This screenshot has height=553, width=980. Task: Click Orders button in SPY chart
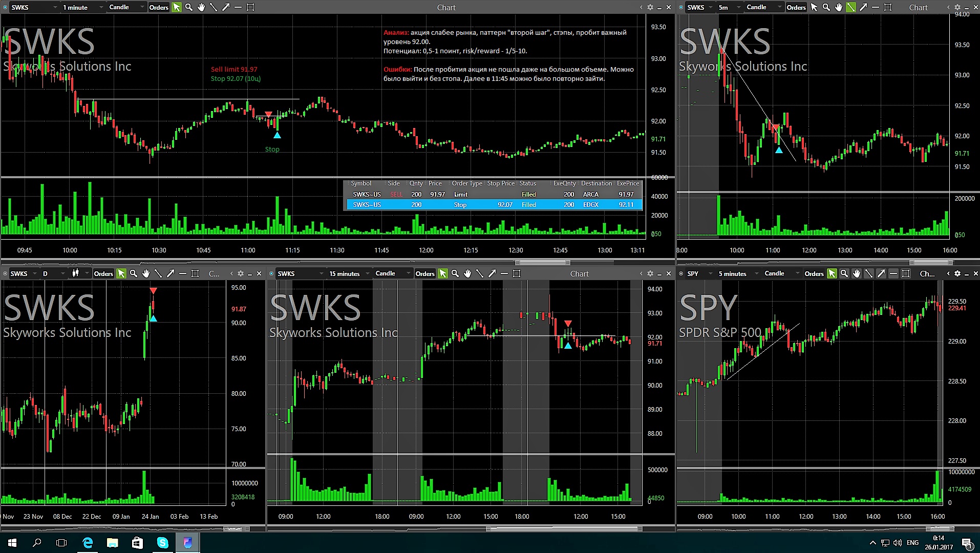[x=814, y=273]
